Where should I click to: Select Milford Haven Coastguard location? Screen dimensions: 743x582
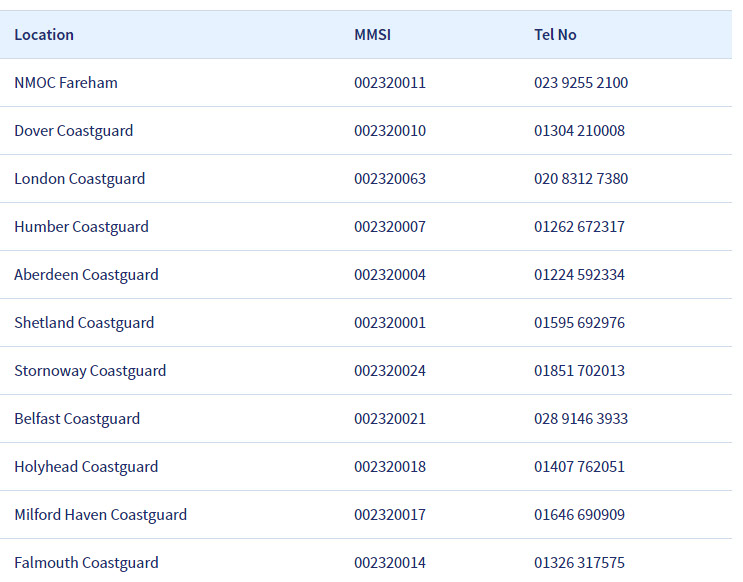100,515
